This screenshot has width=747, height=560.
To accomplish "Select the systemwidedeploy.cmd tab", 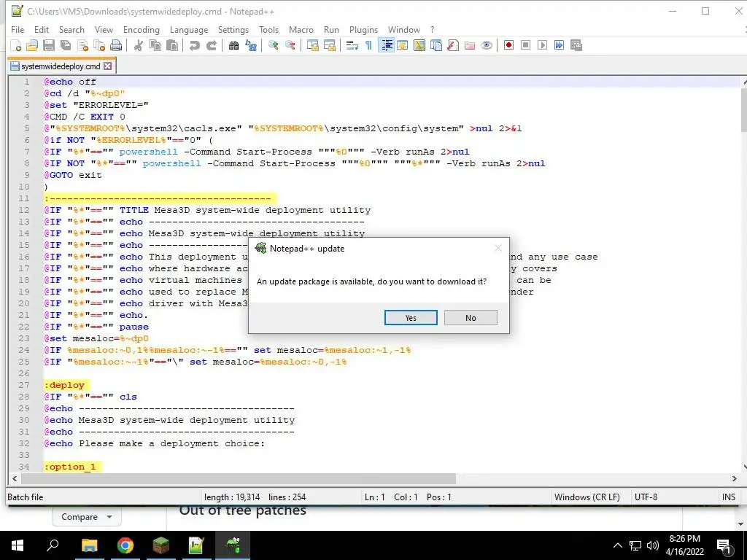I will (61, 66).
